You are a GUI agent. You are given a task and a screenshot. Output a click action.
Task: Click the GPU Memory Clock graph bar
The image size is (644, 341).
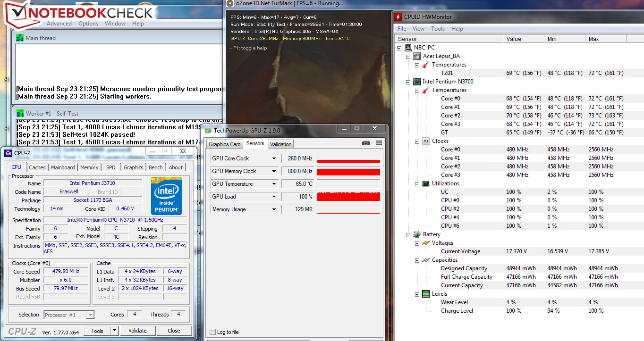(x=348, y=171)
